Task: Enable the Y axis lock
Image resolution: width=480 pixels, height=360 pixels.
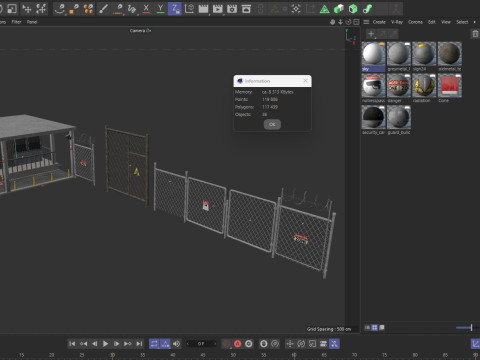Action: (x=160, y=9)
